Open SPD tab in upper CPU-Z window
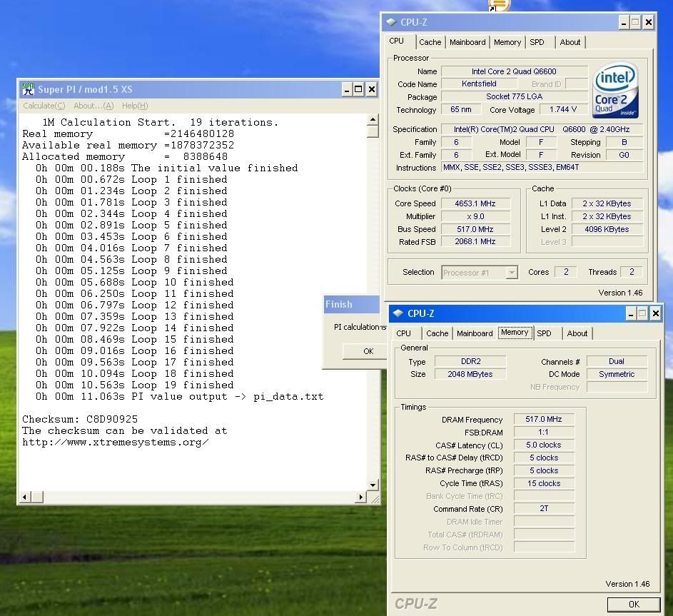673x616 pixels. tap(537, 42)
